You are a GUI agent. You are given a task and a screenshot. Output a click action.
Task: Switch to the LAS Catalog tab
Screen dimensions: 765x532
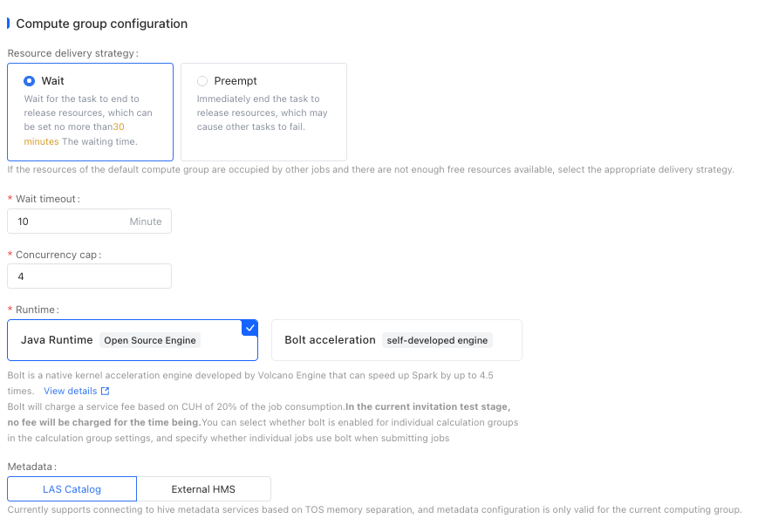click(x=72, y=489)
